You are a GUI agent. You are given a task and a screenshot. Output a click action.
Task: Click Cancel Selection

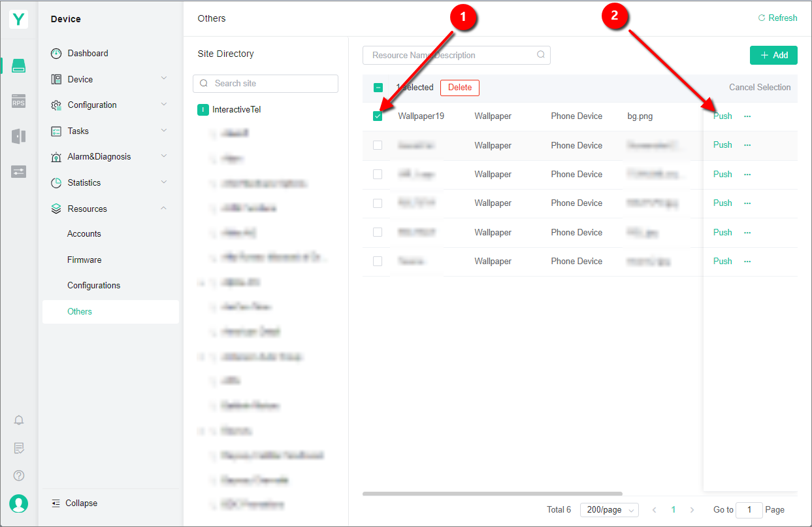(760, 88)
